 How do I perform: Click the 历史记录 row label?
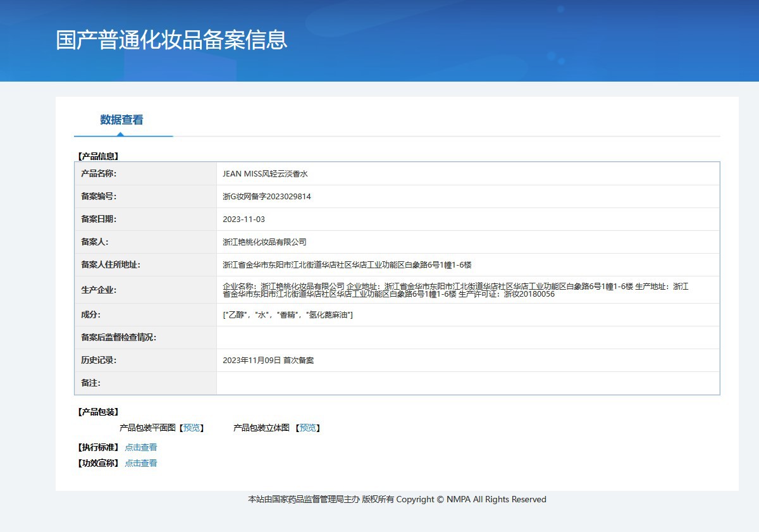click(x=99, y=361)
